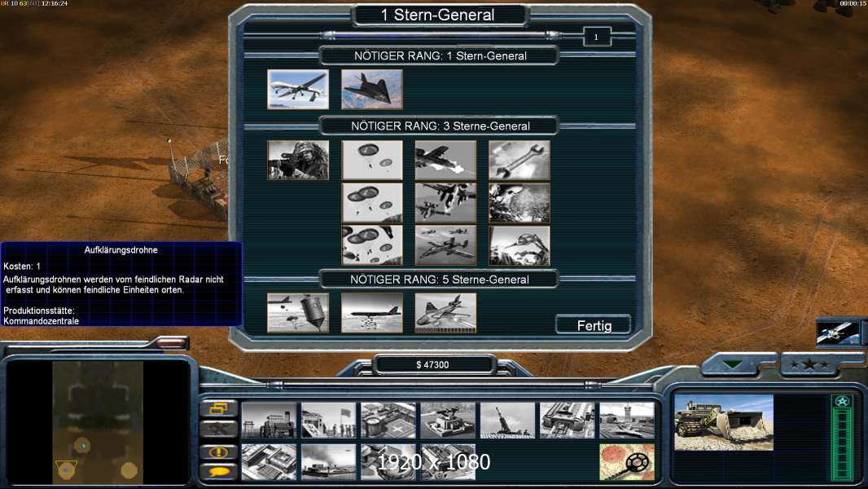The image size is (868, 489).
Task: Build the supply drop zone with smoking plane
Action: [328, 462]
